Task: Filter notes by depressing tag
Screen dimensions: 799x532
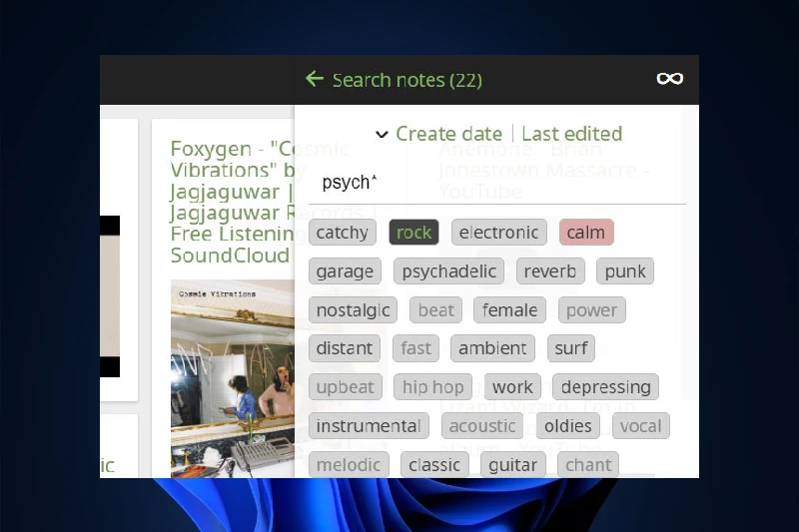Action: pos(606,387)
